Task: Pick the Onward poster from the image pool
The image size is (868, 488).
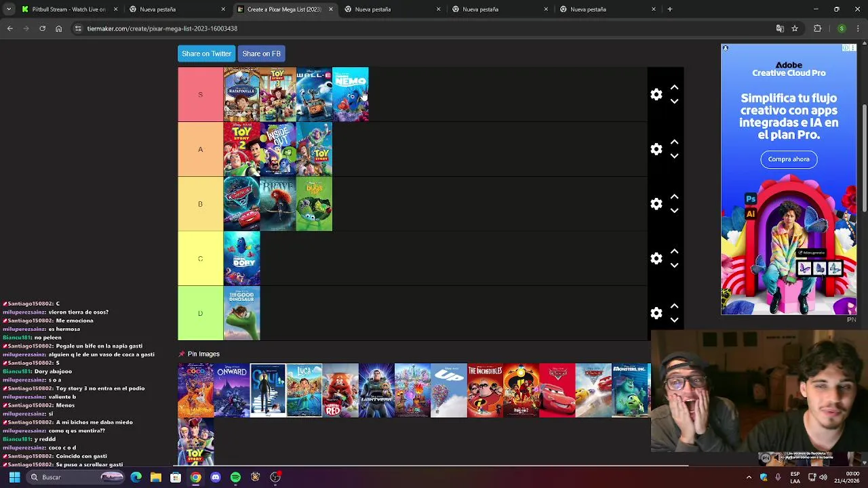Action: point(232,390)
